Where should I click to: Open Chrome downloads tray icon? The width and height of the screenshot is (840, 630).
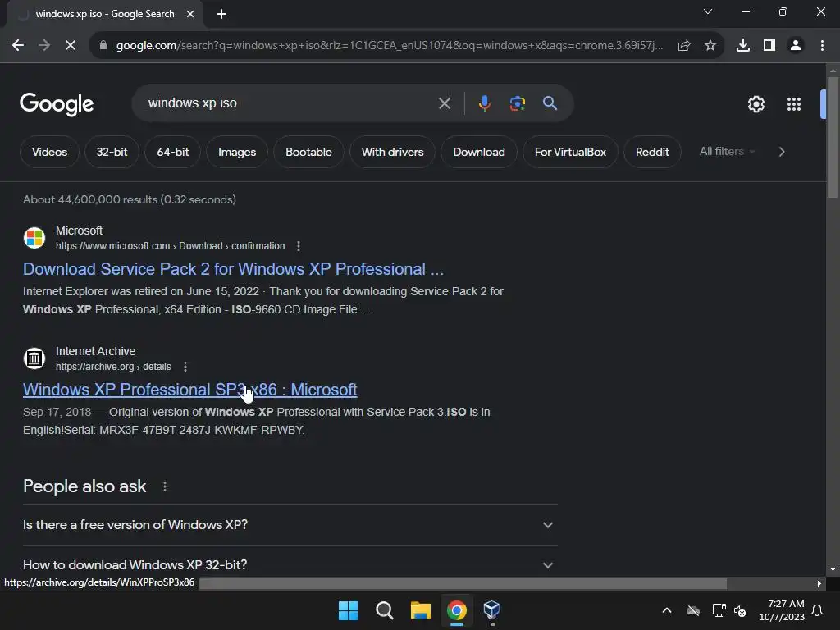(743, 46)
